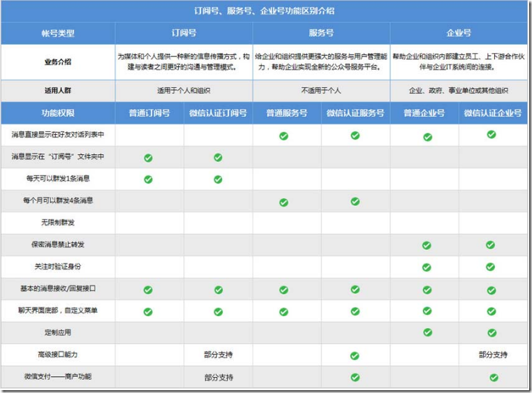The image size is (532, 393).
Task: Click 微信认证订阅号 checkmark in 基本的消息接收/回复接口 row
Action: coord(219,290)
